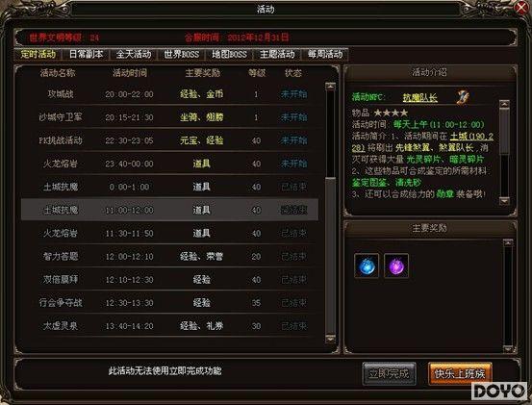Click the 活动介绍 panel scroll up arrow
532x405 pixels.
click(x=504, y=104)
